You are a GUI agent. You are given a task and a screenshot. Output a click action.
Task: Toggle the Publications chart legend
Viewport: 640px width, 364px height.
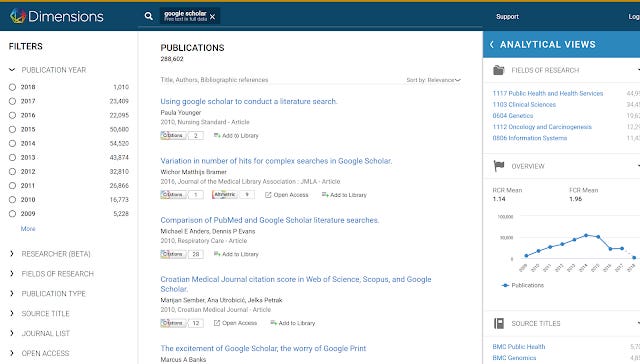tap(522, 285)
